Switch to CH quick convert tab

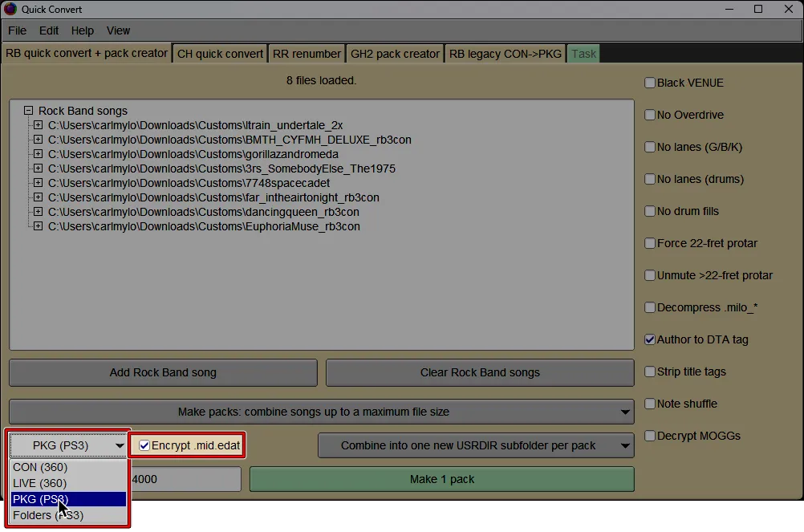coord(220,54)
